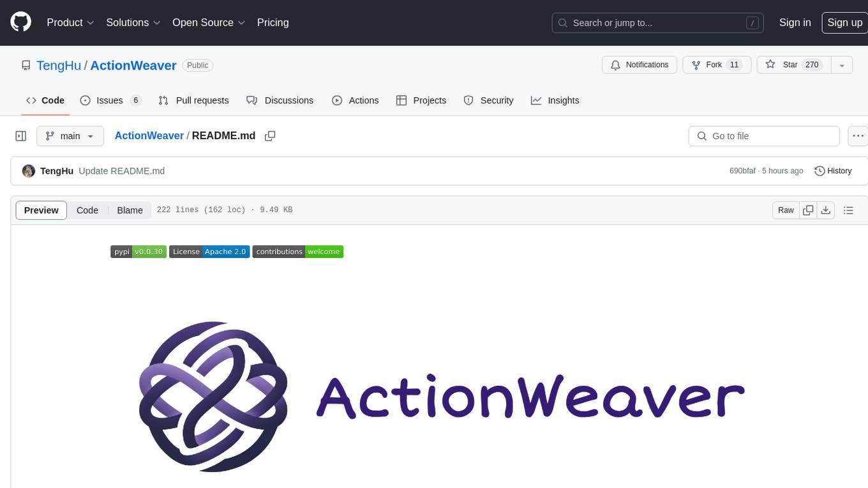Expand the Product menu
This screenshot has width=868, height=488.
click(x=70, y=22)
